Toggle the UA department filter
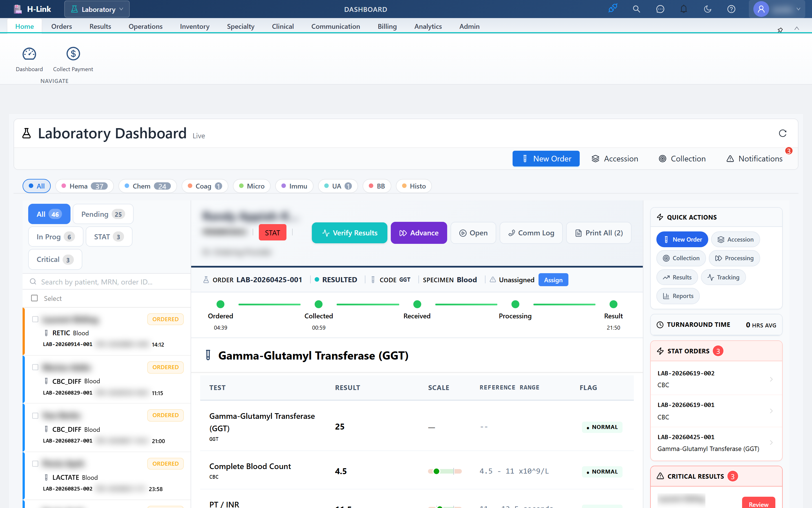Image resolution: width=812 pixels, height=508 pixels. (x=338, y=186)
